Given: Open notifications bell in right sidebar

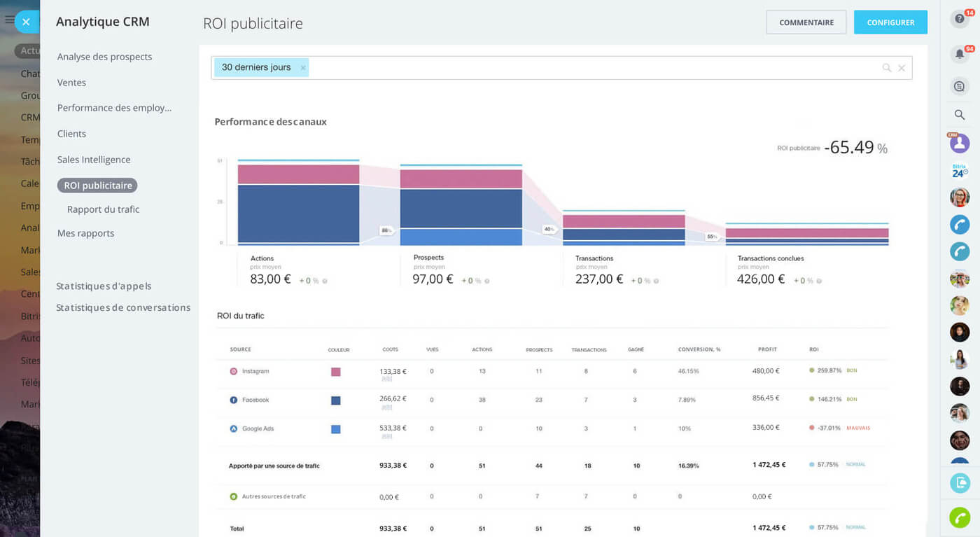Looking at the screenshot, I should point(959,54).
